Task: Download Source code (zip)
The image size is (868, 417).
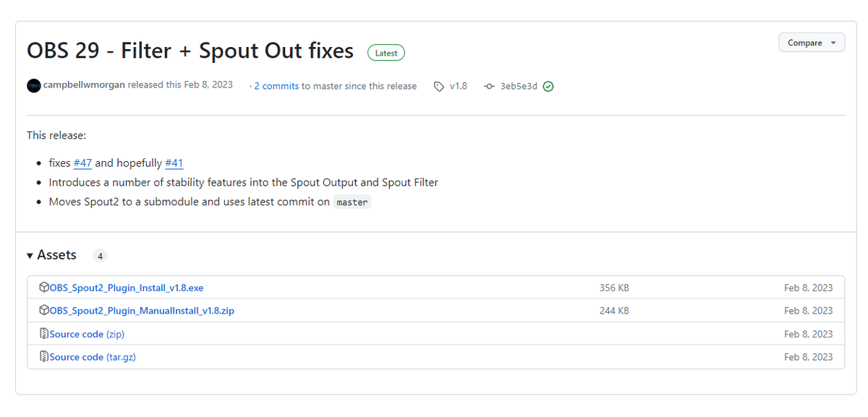Action: 87,334
